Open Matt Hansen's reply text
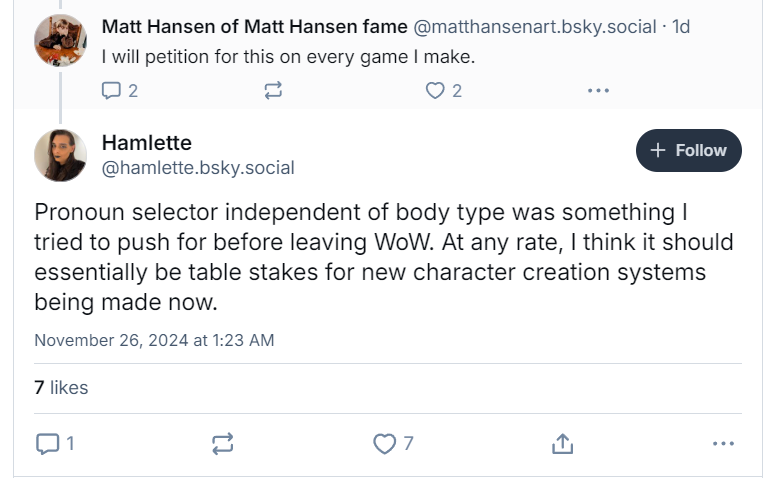765x478 pixels. [x=288, y=57]
